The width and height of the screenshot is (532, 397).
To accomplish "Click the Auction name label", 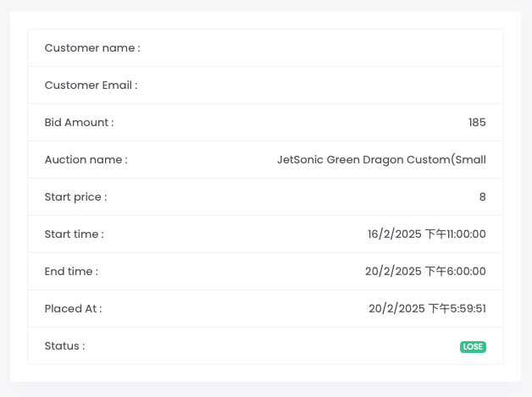I will [x=86, y=160].
